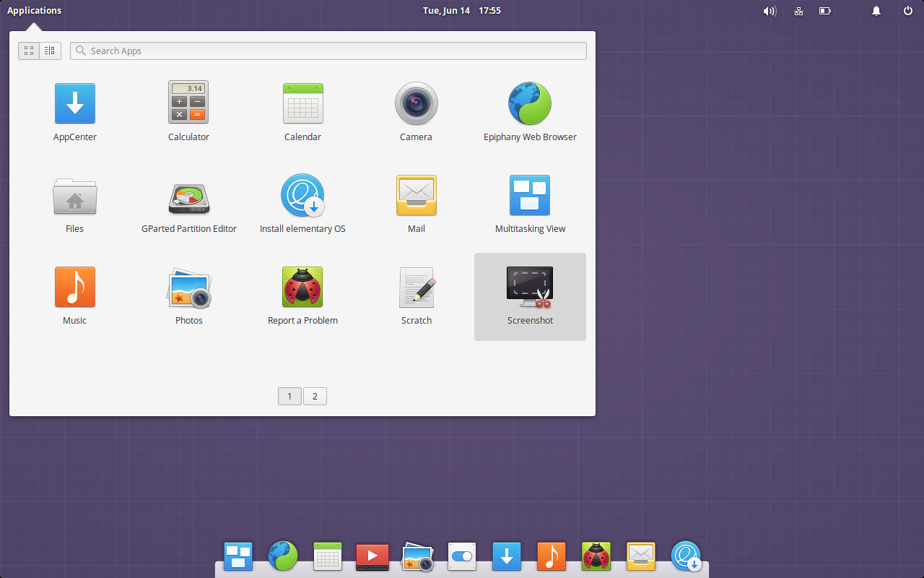924x578 pixels.
Task: Open the Applications menu
Action: [34, 10]
